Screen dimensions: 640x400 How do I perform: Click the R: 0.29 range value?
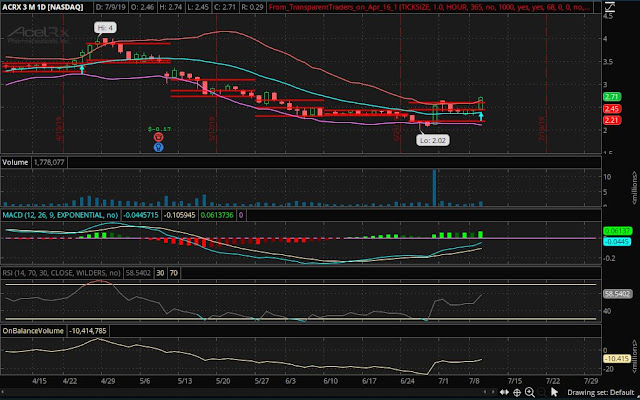pos(253,7)
